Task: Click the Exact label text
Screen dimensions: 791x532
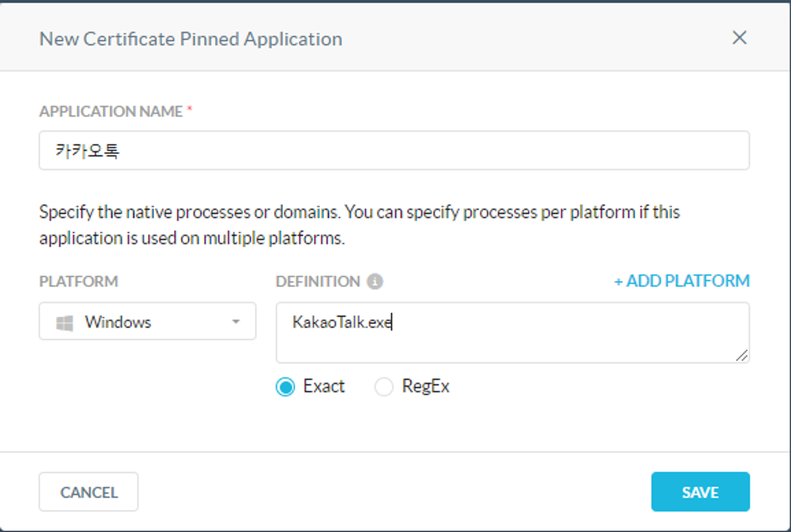Action: (324, 386)
